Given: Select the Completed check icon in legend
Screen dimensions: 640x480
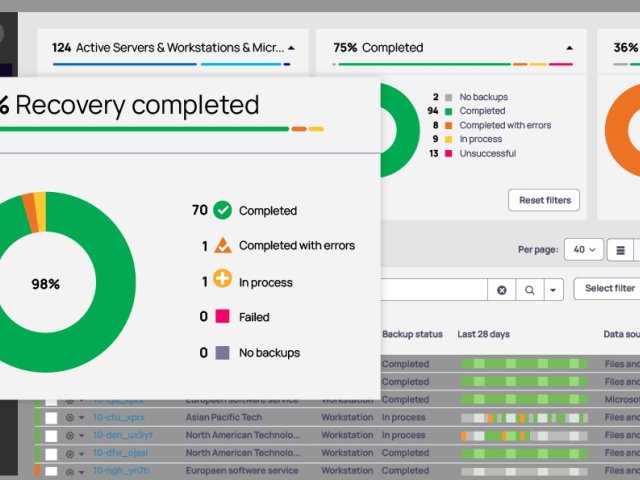Looking at the screenshot, I should point(222,210).
